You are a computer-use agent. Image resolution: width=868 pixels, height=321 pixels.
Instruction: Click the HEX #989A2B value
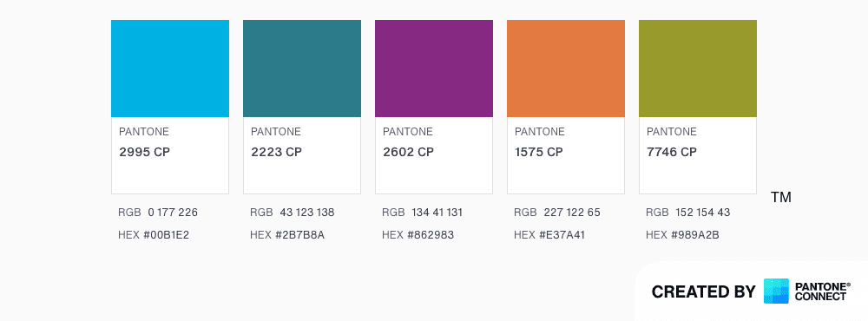[x=682, y=235]
